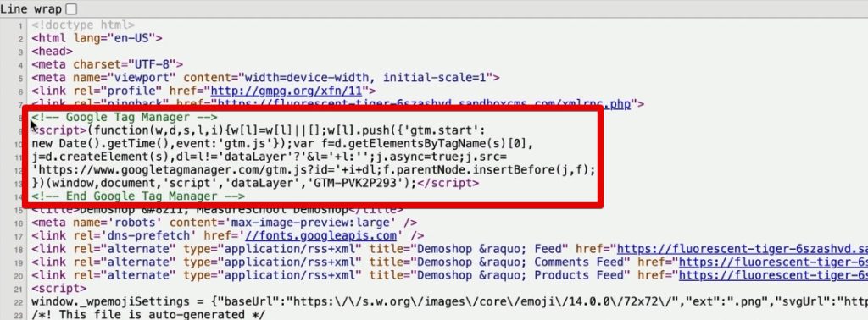Screen dimensions: 868x320
Task: Click the meta robots max-image-preview line
Action: tap(224, 222)
